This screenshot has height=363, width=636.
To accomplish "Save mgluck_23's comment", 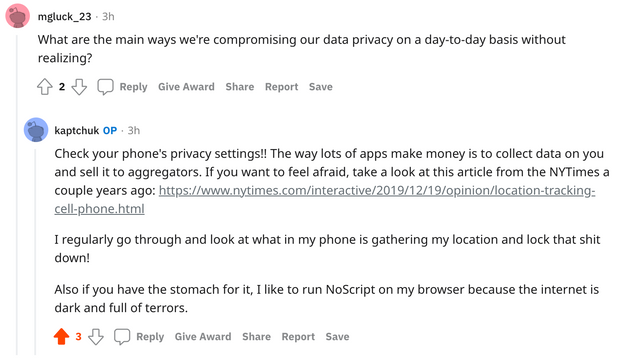I will coord(321,87).
